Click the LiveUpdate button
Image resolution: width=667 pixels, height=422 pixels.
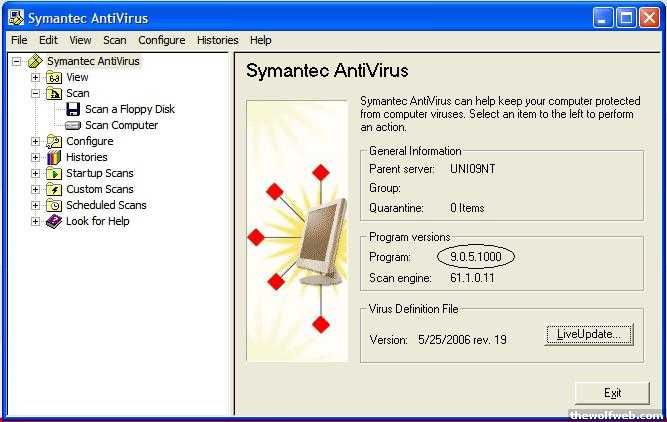[588, 335]
